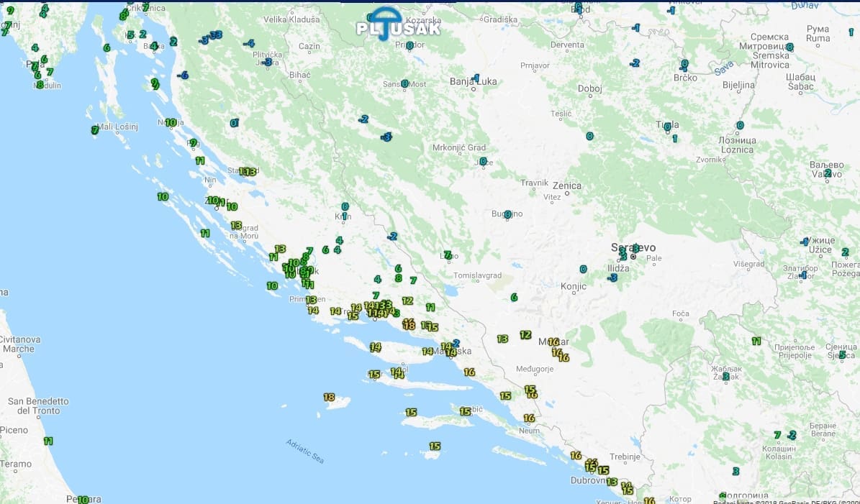The height and width of the screenshot is (504, 860).
Task: Click the 11 marker near San Benedetto
Action: pos(48,441)
